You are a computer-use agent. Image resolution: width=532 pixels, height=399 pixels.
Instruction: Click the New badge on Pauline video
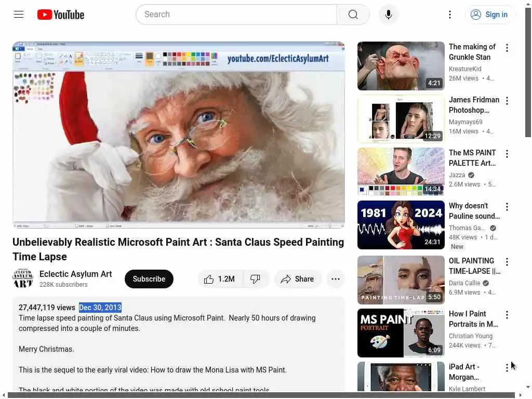click(457, 247)
